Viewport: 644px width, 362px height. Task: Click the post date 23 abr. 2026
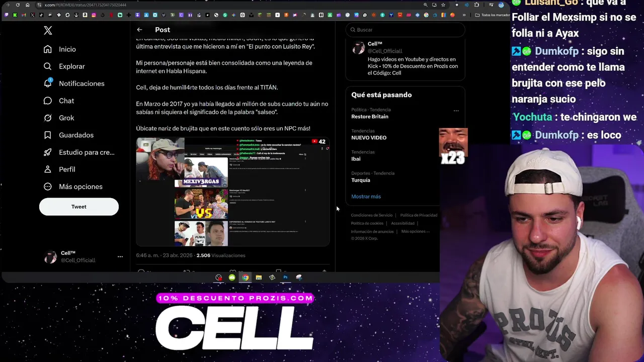(x=178, y=255)
